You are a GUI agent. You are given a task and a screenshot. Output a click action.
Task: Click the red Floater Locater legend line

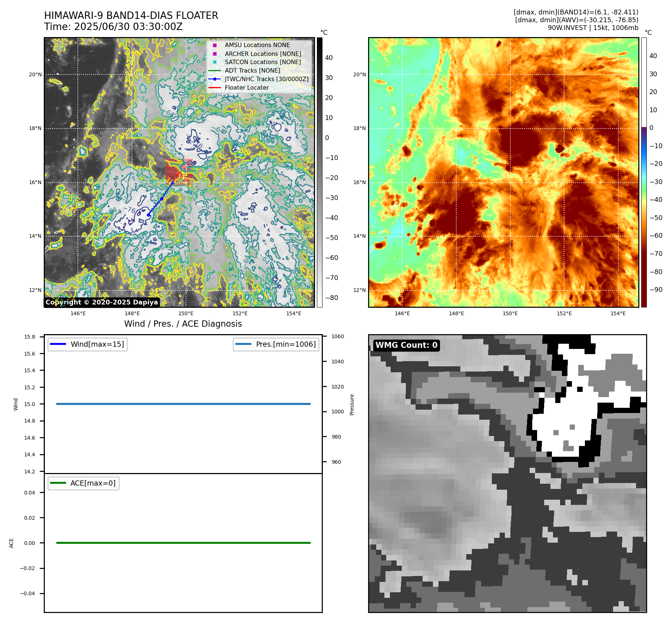(215, 88)
